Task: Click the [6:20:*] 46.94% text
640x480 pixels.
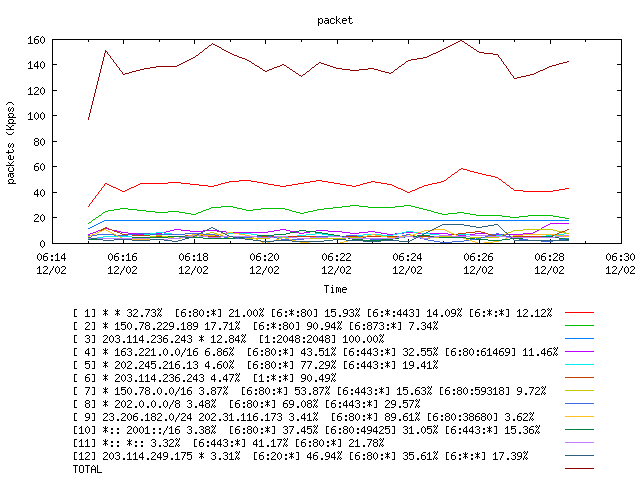Action: pyautogui.click(x=297, y=456)
